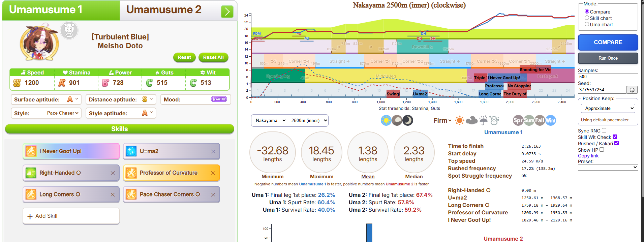Choose rainy umbrella weather icon

484,120
